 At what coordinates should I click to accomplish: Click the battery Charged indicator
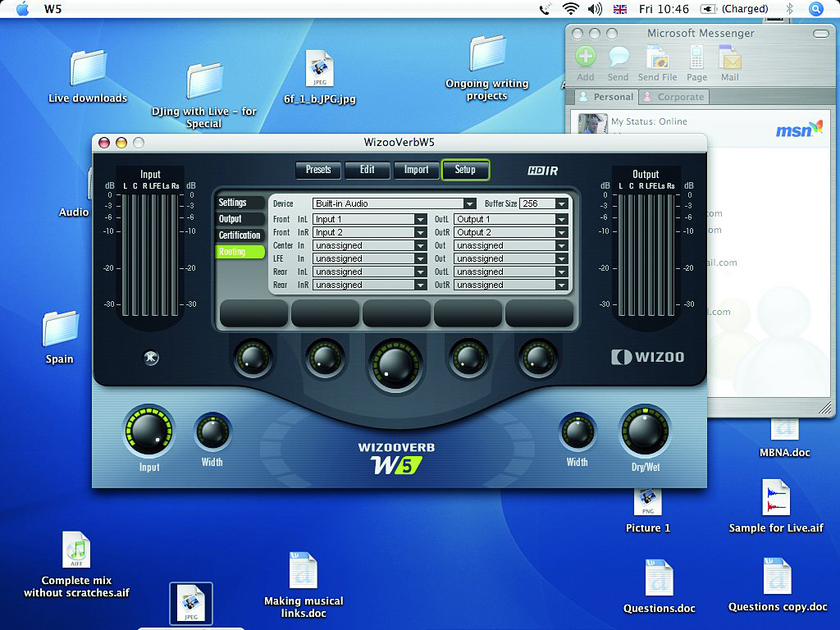point(734,9)
